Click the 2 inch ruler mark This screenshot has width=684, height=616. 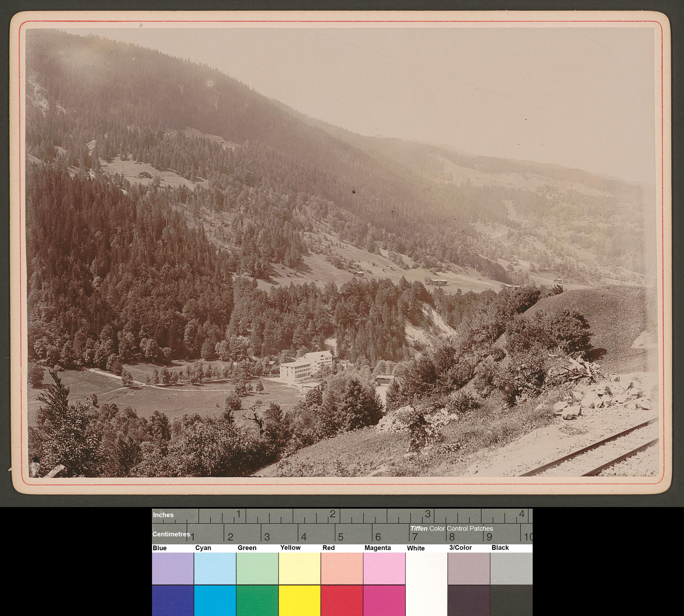click(x=332, y=514)
